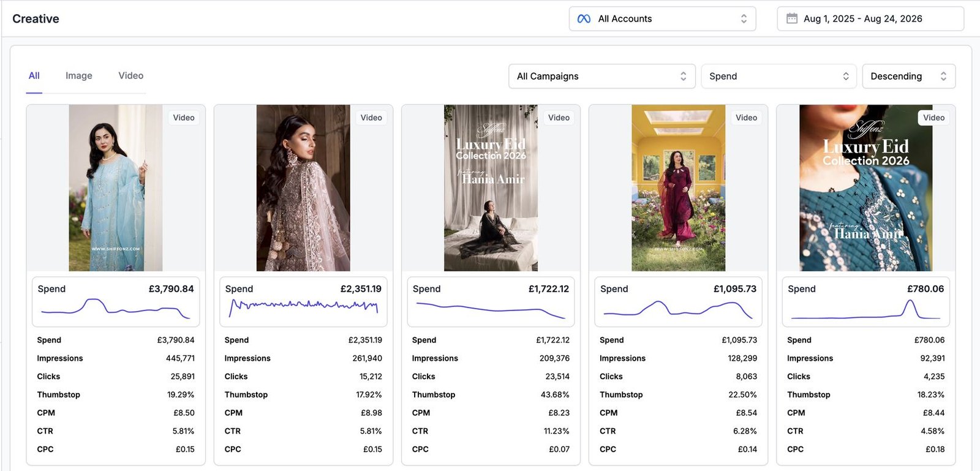
Task: Click the Clicks value 8,063
Action: pyautogui.click(x=746, y=377)
